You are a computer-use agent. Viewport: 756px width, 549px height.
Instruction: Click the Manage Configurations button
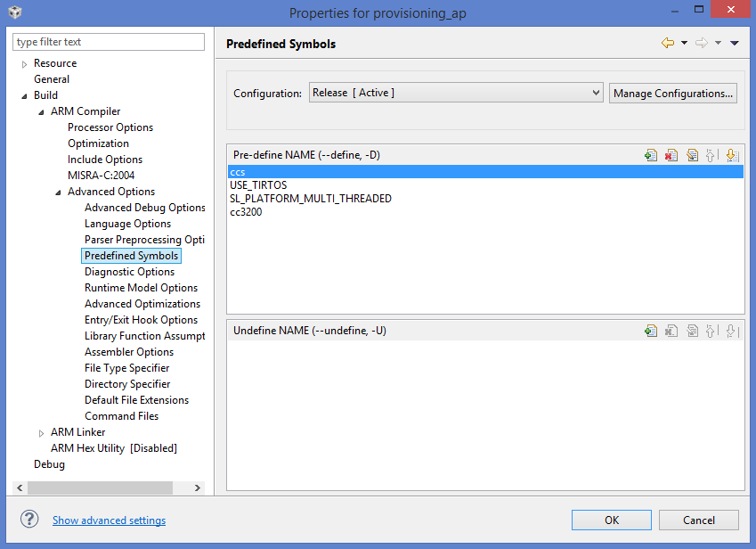673,93
